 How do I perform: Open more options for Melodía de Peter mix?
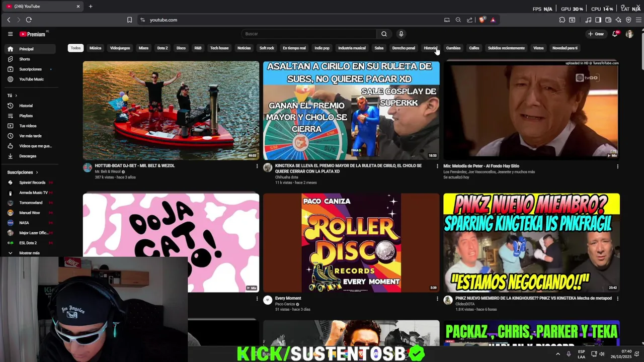[x=617, y=166]
